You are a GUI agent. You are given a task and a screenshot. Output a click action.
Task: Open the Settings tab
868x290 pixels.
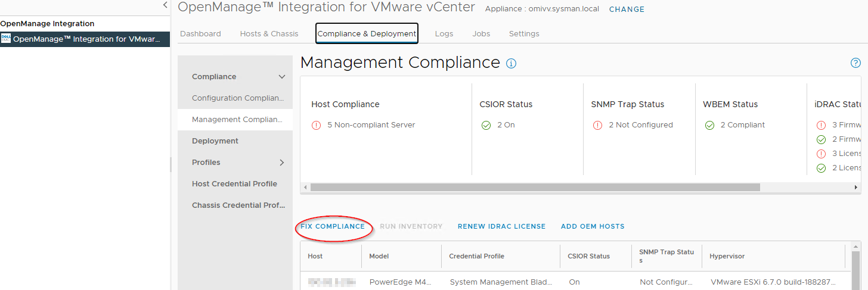[x=524, y=34]
